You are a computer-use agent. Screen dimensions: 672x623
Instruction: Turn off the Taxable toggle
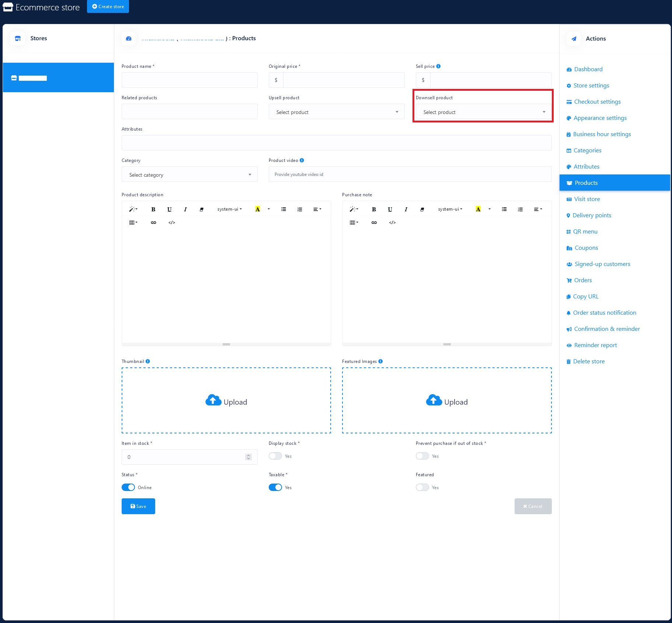275,488
